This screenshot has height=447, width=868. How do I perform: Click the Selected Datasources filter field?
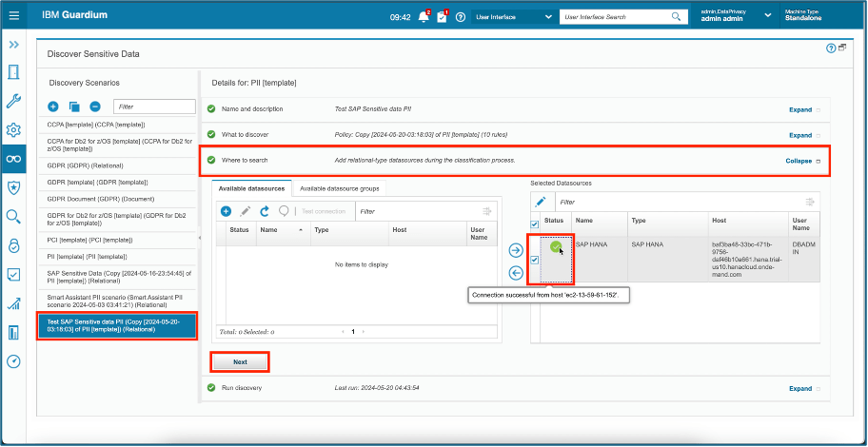[678, 202]
